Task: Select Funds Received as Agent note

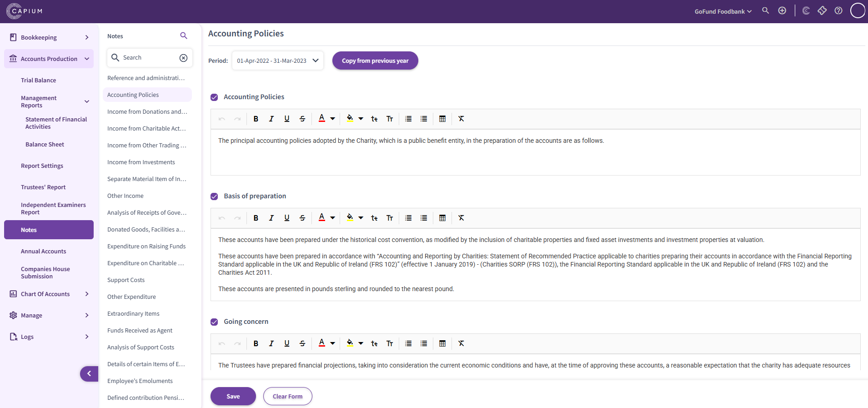Action: click(x=140, y=330)
